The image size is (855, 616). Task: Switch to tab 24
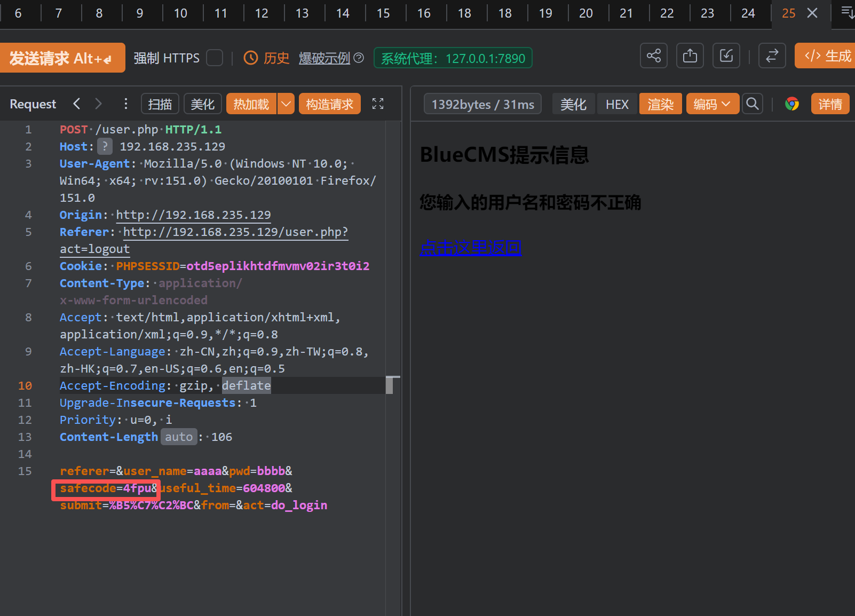click(748, 13)
